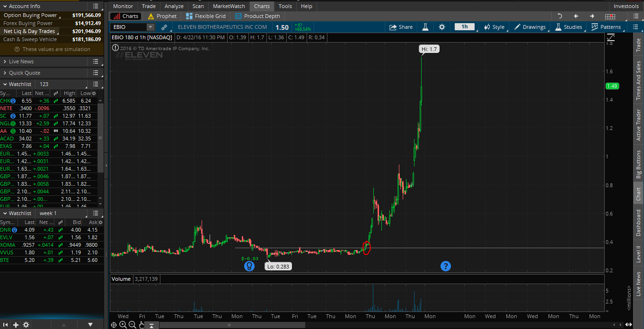Open the EBIO symbol dropdown arrow
This screenshot has height=329, width=644.
pos(150,27)
